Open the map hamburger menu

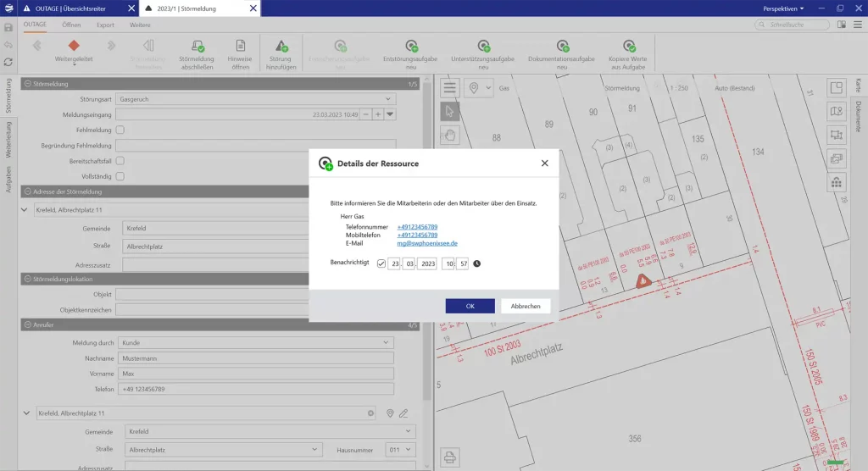click(x=450, y=88)
